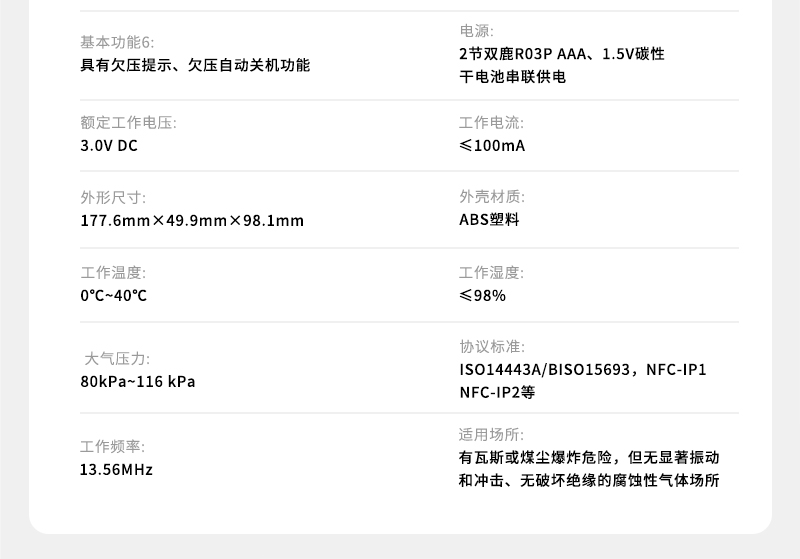Click the 大气压力 label

coord(117,358)
